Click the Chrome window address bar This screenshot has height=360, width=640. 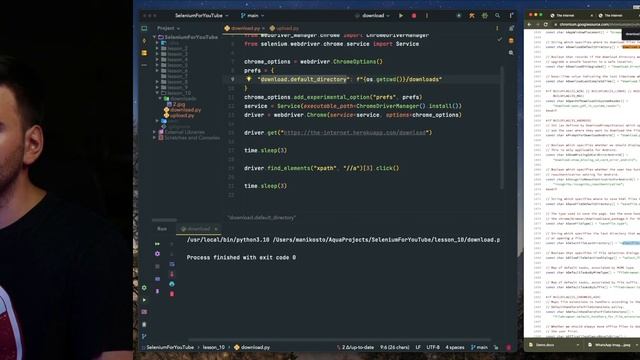(x=596, y=24)
